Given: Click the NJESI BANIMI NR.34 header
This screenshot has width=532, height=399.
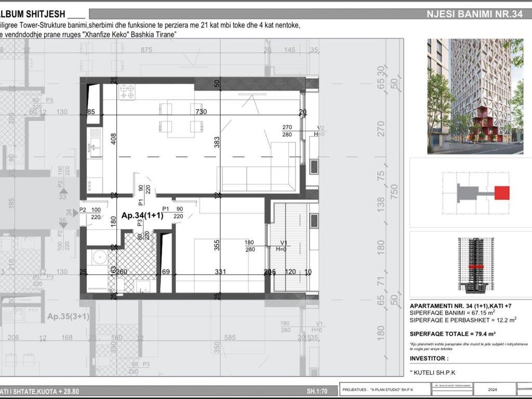Looking at the screenshot, I should click(x=474, y=15).
